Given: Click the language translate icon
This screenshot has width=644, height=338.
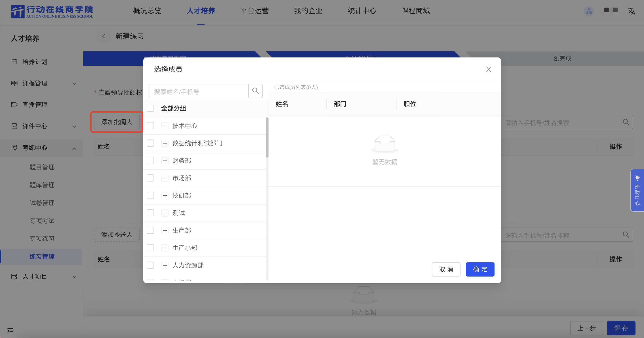Looking at the screenshot, I should (631, 11).
